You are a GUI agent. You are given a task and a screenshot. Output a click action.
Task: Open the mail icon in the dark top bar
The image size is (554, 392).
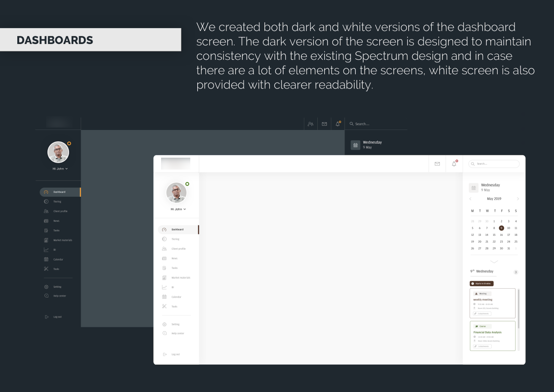324,124
